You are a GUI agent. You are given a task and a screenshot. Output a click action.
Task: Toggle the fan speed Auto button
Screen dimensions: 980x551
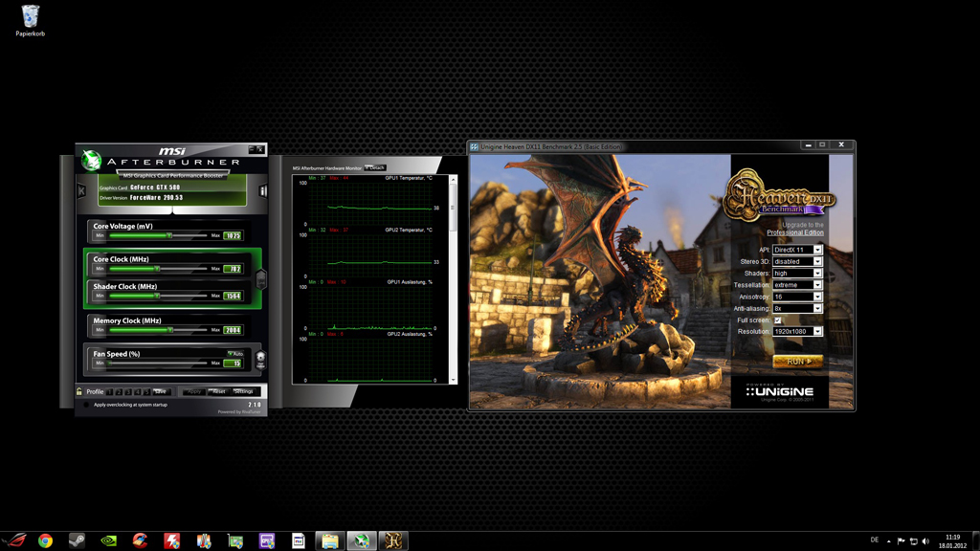[x=236, y=354]
